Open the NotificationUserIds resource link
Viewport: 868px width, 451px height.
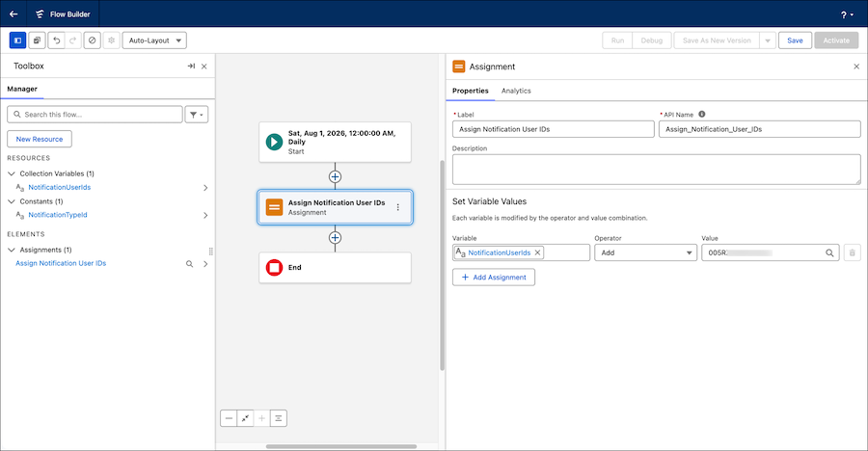coord(59,188)
